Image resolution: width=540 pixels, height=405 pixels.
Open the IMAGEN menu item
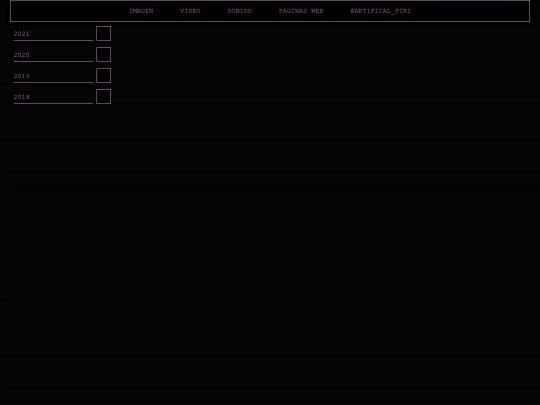141,11
